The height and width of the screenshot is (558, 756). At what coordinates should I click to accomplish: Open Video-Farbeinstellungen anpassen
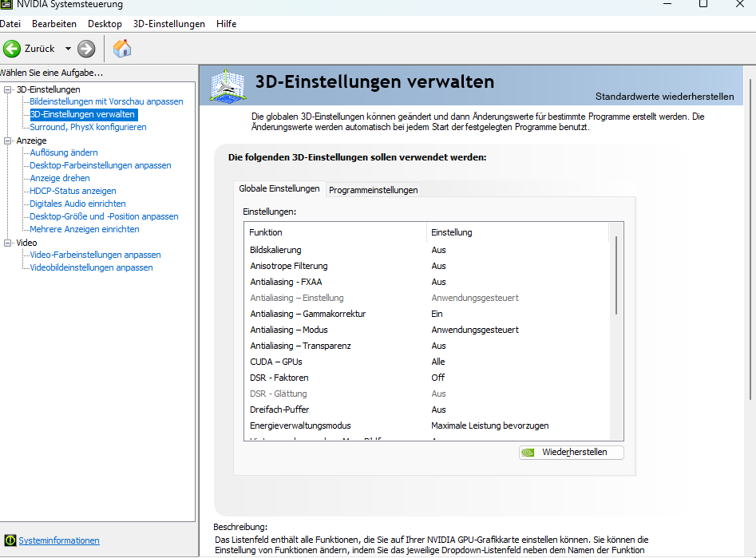pyautogui.click(x=96, y=255)
